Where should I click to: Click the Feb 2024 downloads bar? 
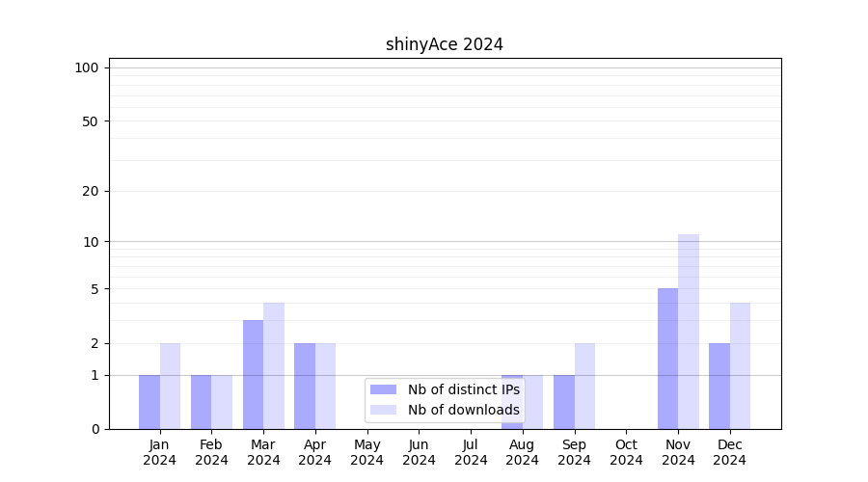pyautogui.click(x=222, y=402)
